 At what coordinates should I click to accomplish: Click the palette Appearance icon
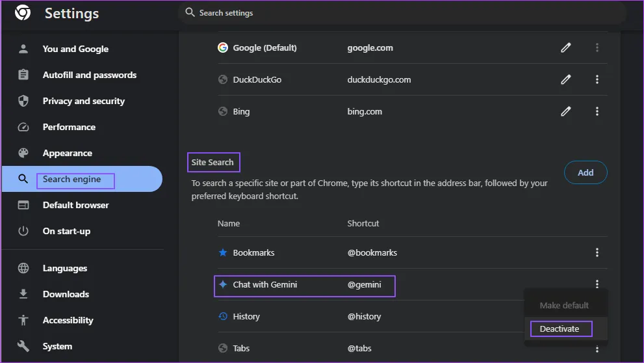coord(23,153)
